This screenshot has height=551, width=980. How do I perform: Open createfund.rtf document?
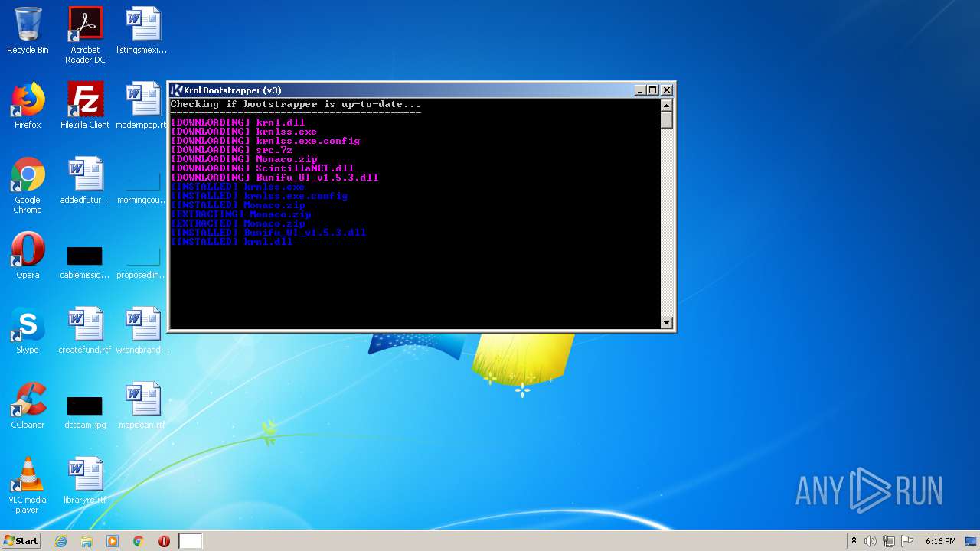point(85,331)
